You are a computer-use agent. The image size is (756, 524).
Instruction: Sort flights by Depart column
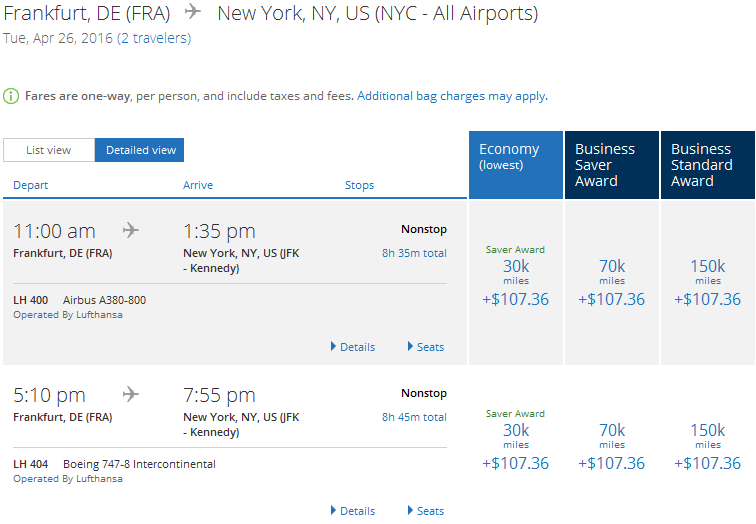(31, 185)
